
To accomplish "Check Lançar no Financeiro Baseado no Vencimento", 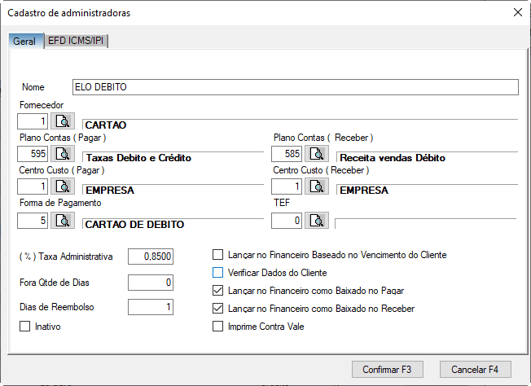I will pos(218,255).
